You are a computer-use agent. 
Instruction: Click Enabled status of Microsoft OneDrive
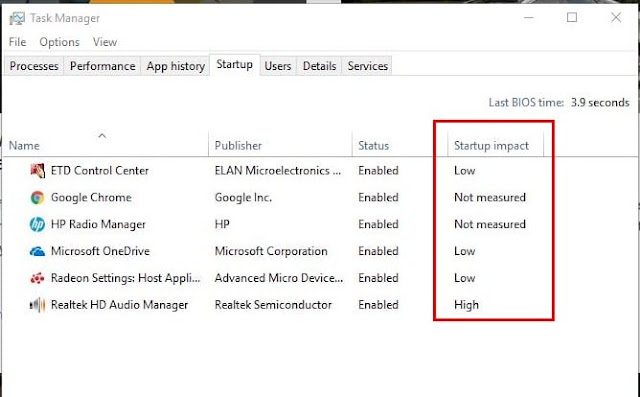tap(378, 251)
